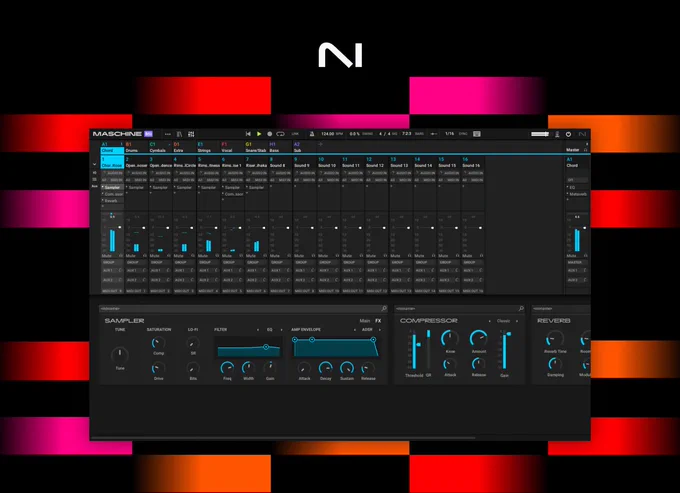Viewport: 680px width, 493px height.
Task: Select the EQ plug-in on the Master channel
Action: pos(577,187)
